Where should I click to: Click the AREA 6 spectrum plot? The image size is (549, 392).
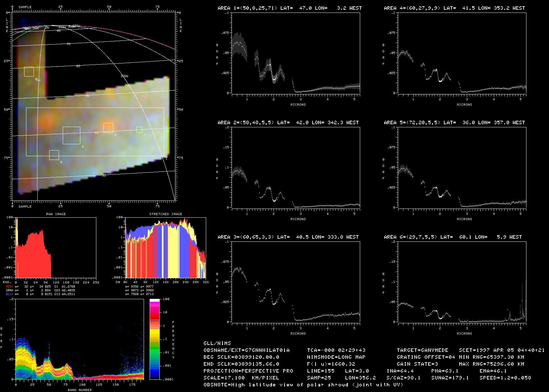click(462, 282)
